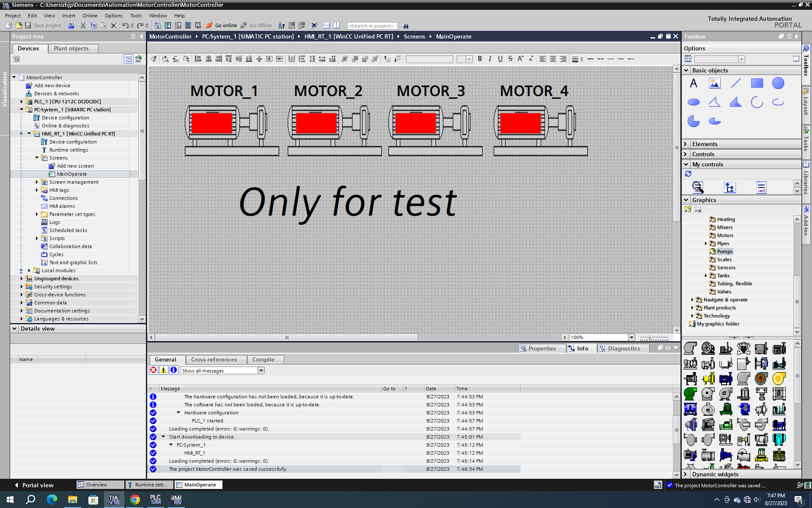The width and height of the screenshot is (812, 508).
Task: Select the Rectangle basic object
Action: (x=757, y=83)
